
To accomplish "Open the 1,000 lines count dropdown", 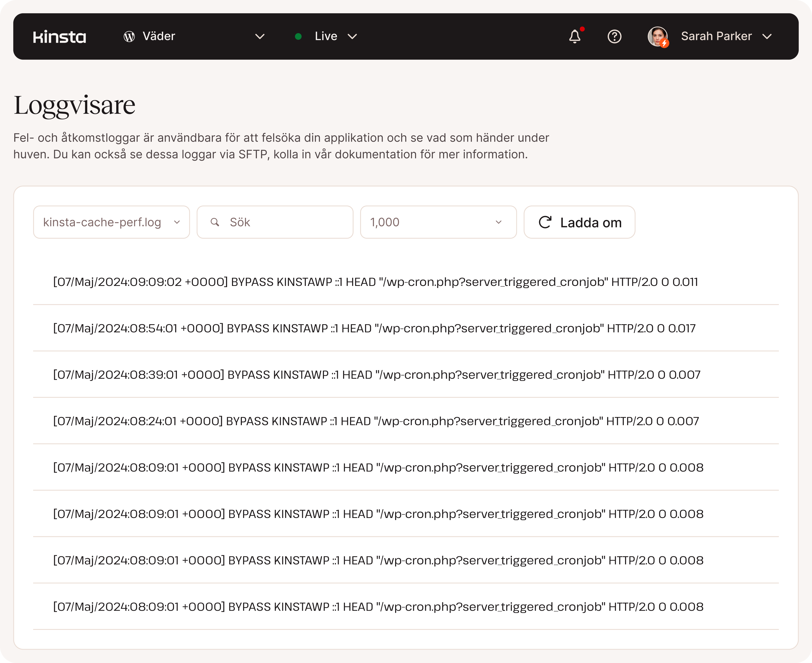I will (x=438, y=222).
